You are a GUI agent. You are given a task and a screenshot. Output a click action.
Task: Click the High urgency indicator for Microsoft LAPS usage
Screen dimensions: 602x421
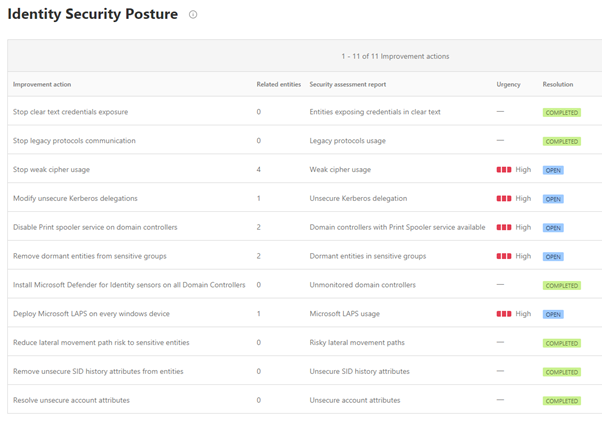(514, 314)
